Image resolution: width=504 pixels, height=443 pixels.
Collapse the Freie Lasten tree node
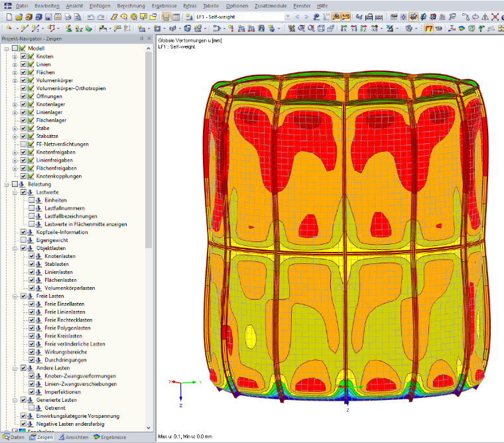(x=15, y=296)
